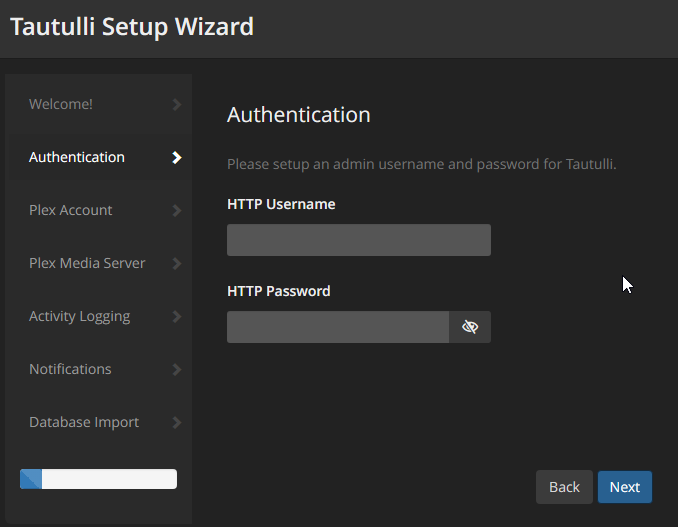Open the Notifications step
This screenshot has width=678, height=527.
[x=70, y=369]
